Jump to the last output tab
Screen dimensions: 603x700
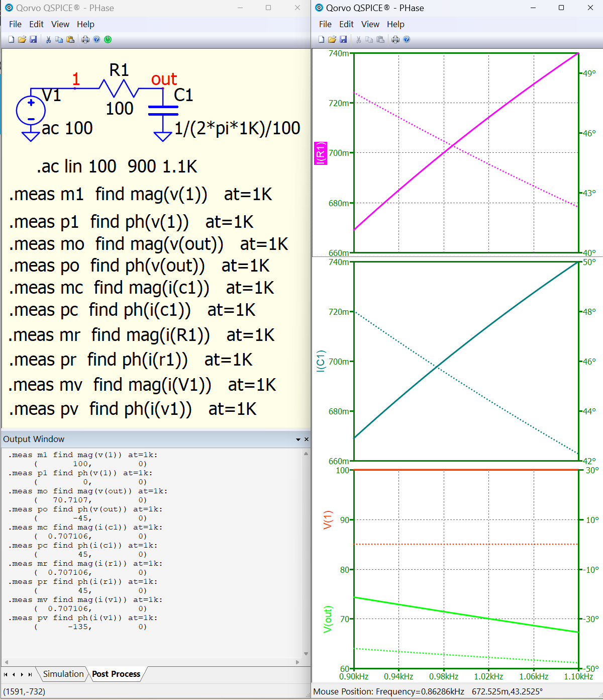coord(30,674)
